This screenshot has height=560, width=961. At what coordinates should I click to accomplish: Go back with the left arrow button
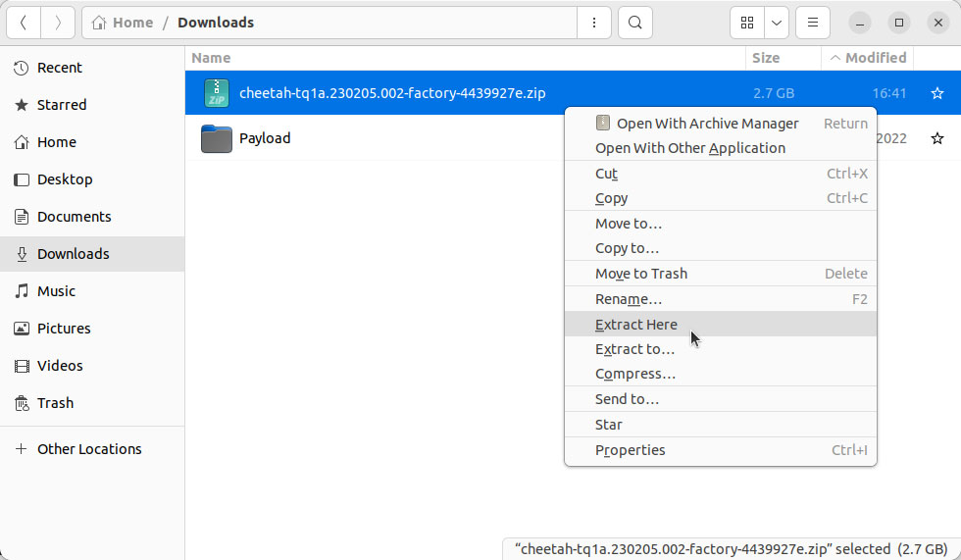[x=24, y=23]
